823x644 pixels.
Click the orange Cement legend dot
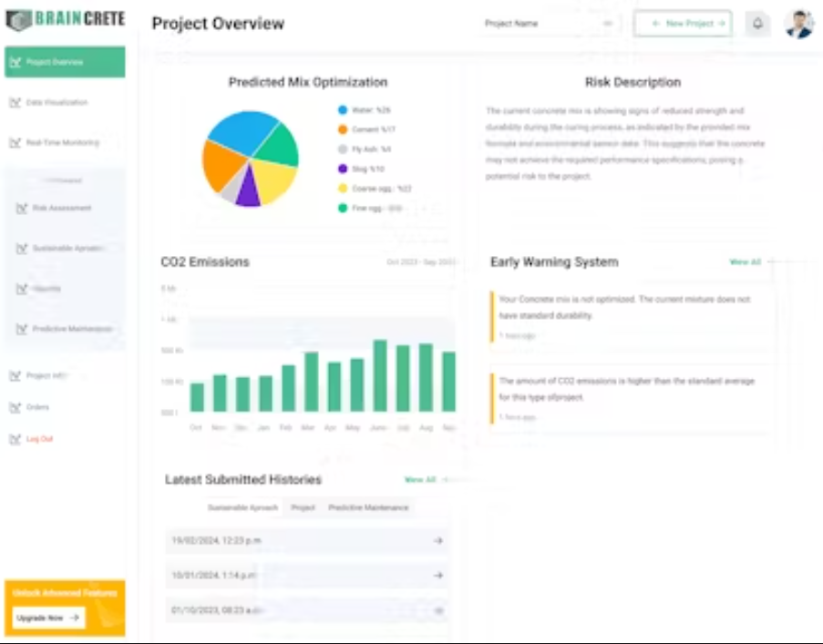pyautogui.click(x=343, y=129)
